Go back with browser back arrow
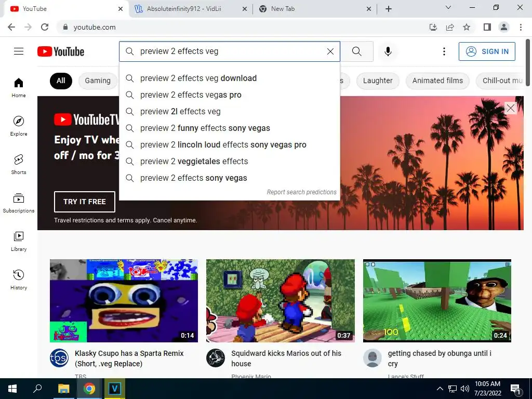The height and width of the screenshot is (399, 532). (x=11, y=27)
